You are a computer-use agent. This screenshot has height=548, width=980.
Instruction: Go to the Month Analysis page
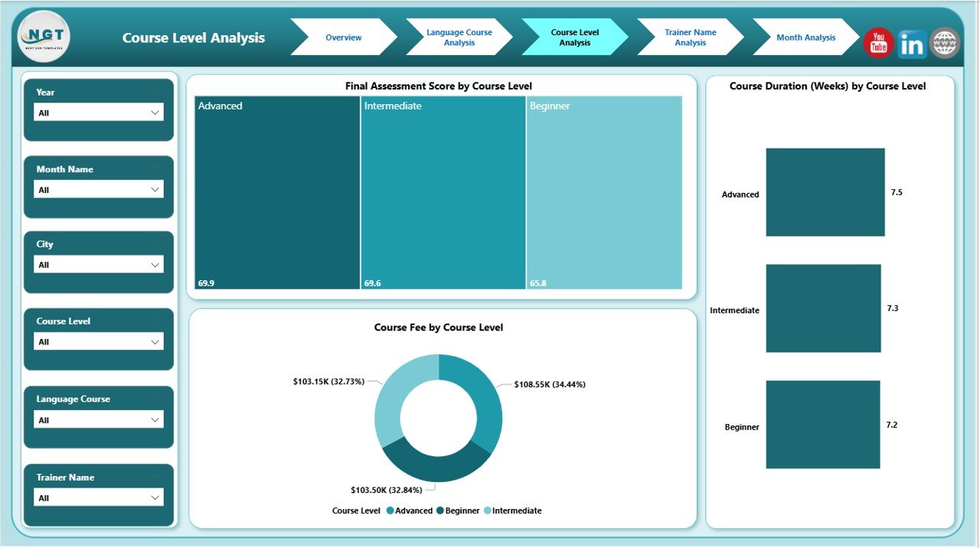point(805,37)
